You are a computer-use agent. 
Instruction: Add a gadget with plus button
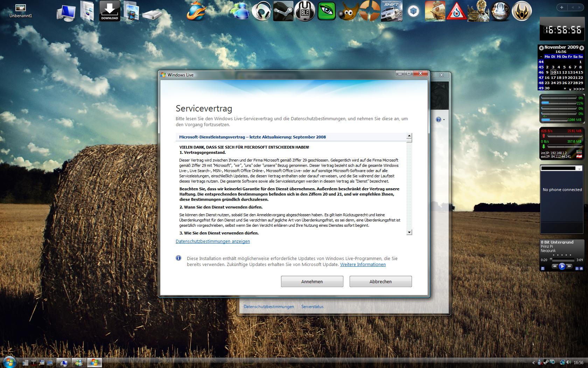coord(562,7)
